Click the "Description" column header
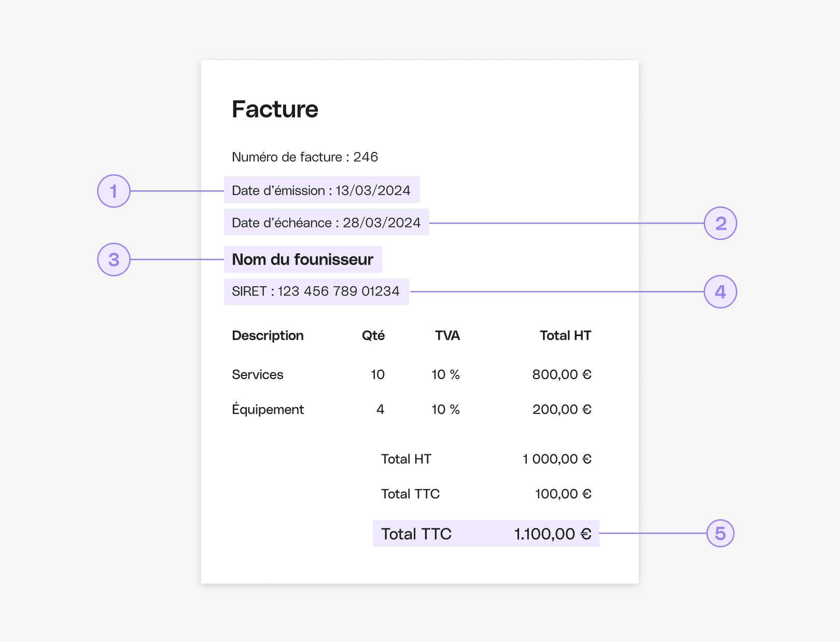 coord(268,336)
